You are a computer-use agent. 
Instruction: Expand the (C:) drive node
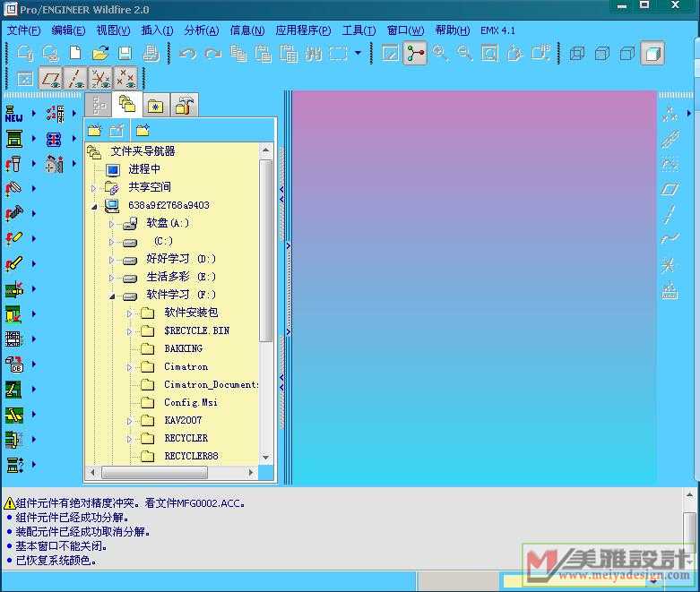coord(112,242)
